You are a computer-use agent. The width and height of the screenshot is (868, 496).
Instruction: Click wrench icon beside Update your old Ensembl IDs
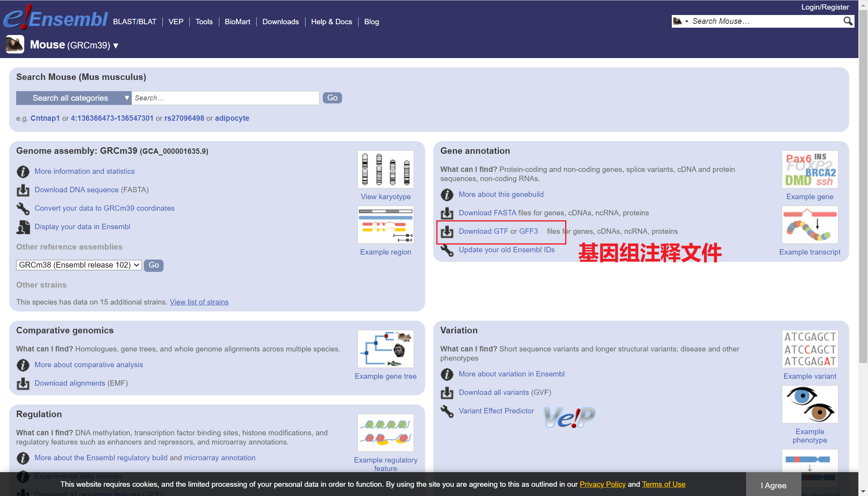(447, 250)
